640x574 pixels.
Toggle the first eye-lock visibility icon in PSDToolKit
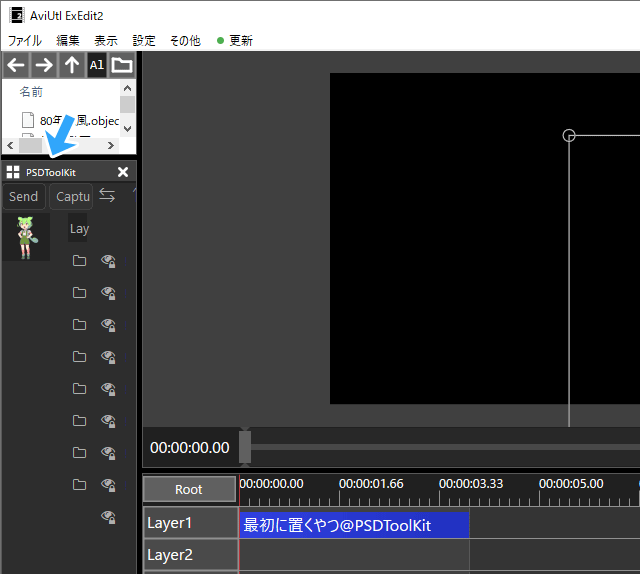click(108, 261)
